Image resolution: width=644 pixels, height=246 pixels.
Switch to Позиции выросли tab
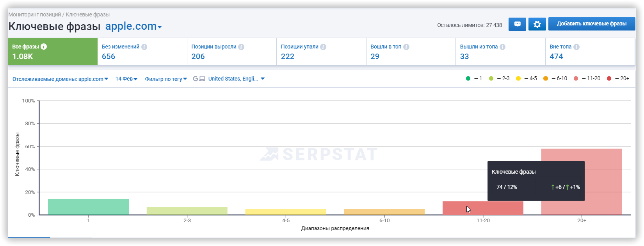click(x=232, y=52)
